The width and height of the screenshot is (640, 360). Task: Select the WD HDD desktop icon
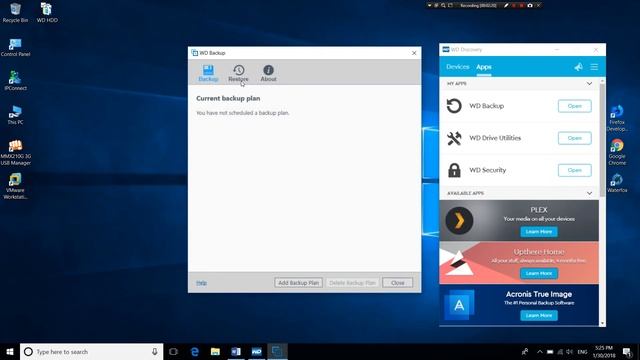47,12
